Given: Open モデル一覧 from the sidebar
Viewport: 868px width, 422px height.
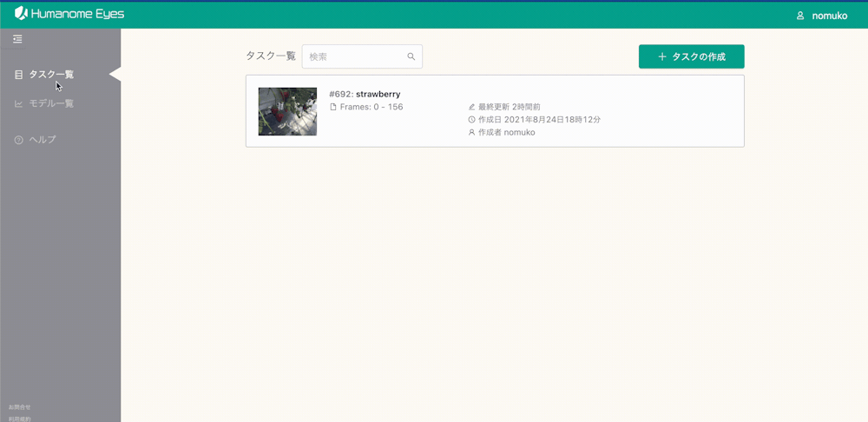Looking at the screenshot, I should point(51,104).
